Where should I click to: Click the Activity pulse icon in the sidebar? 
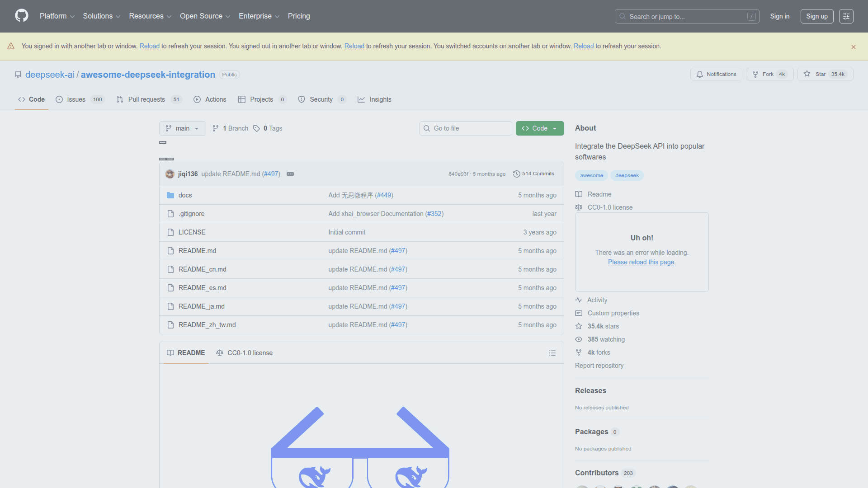(x=579, y=300)
